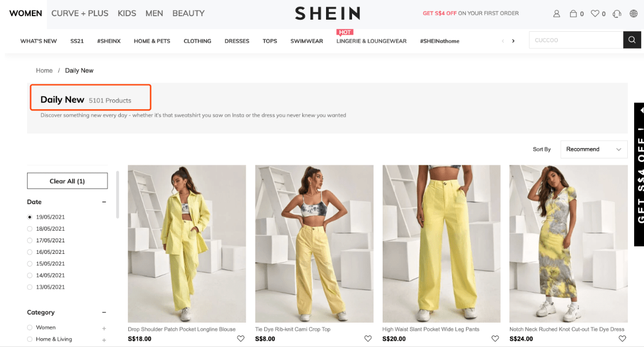Select the Women category radio option
The height and width of the screenshot is (347, 644).
tap(29, 327)
